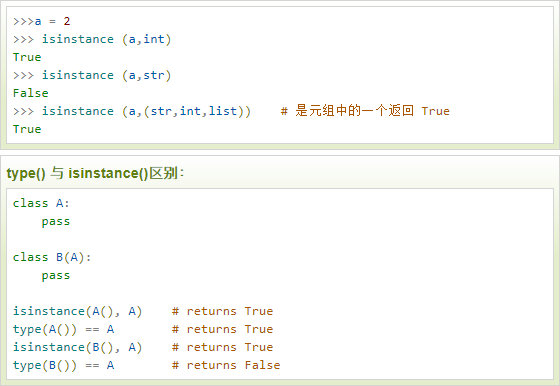
Task: Click the line 'a = 2' in first code block
Action: click(x=41, y=21)
